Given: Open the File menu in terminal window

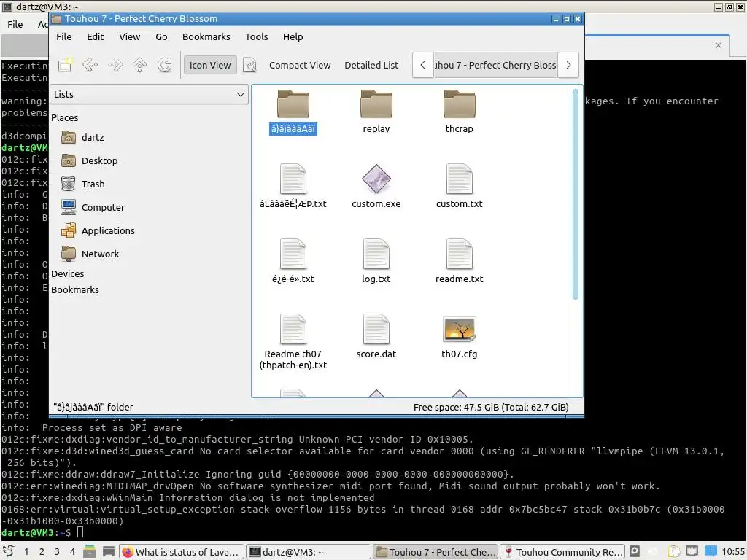Looking at the screenshot, I should (15, 24).
